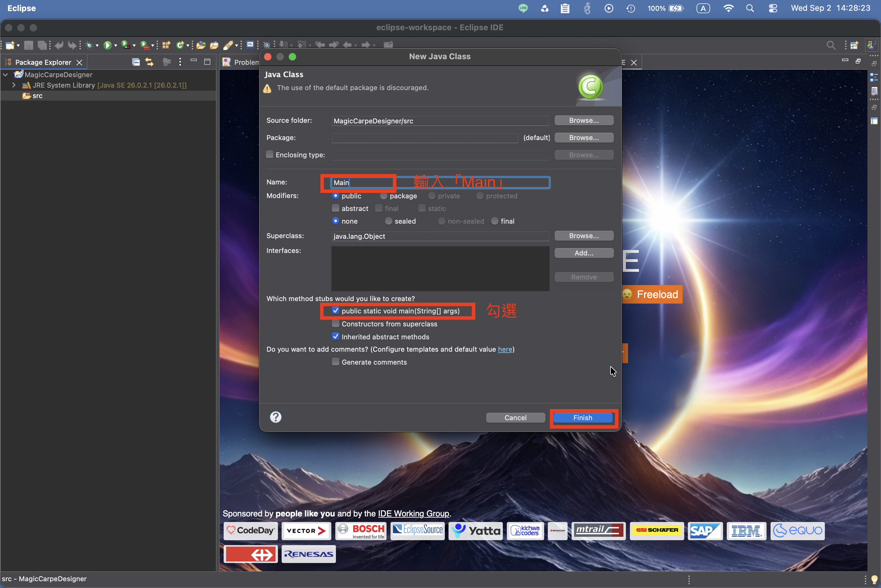The width and height of the screenshot is (881, 588).
Task: Uncheck public static void main checkbox
Action: 336,310
